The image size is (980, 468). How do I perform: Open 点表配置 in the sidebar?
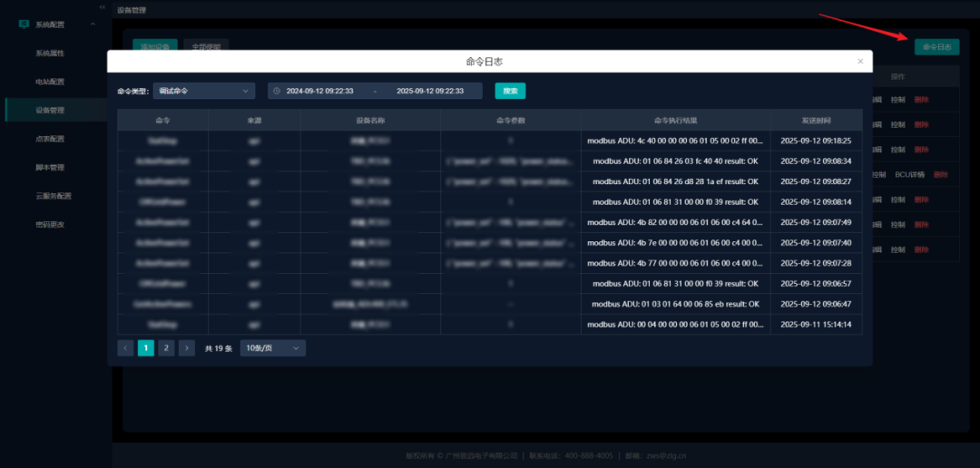[50, 139]
